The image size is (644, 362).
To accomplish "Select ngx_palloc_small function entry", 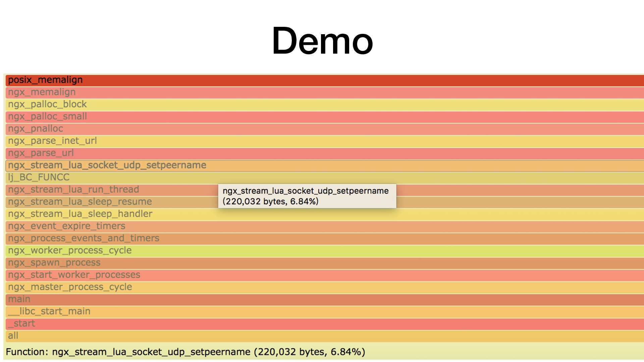I will pyautogui.click(x=322, y=117).
